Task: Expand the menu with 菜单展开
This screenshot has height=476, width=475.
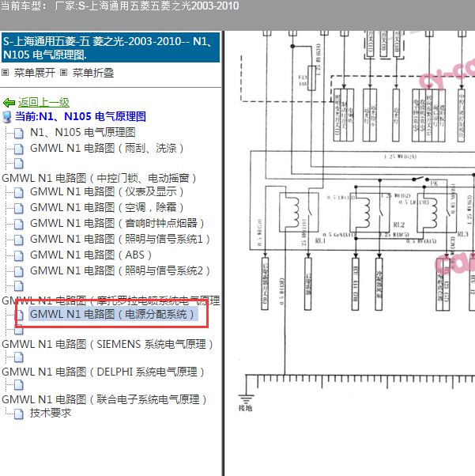Action: tap(35, 73)
